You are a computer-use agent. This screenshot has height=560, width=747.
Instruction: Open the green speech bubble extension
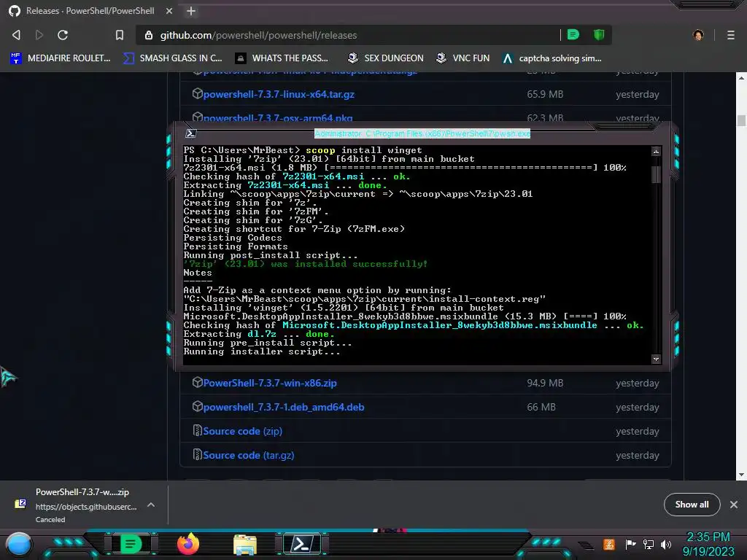click(x=573, y=35)
